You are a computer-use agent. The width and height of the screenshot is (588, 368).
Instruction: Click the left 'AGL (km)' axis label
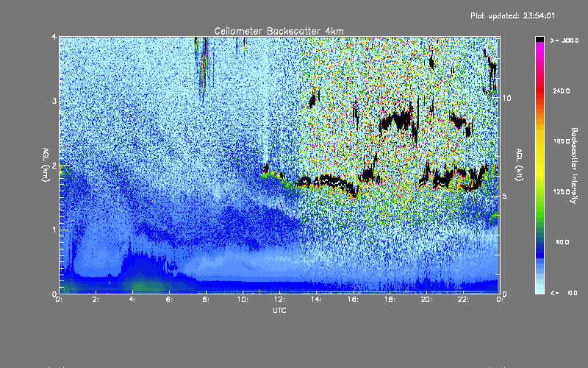pyautogui.click(x=46, y=164)
